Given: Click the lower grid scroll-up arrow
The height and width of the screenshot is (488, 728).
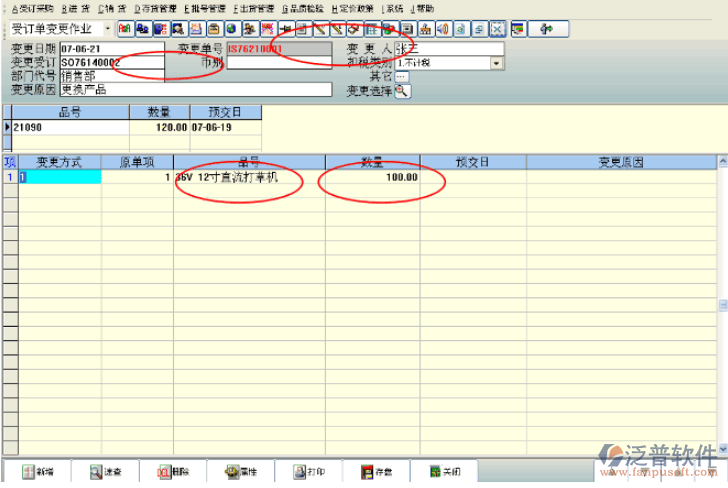Looking at the screenshot, I should pyautogui.click(x=723, y=162).
